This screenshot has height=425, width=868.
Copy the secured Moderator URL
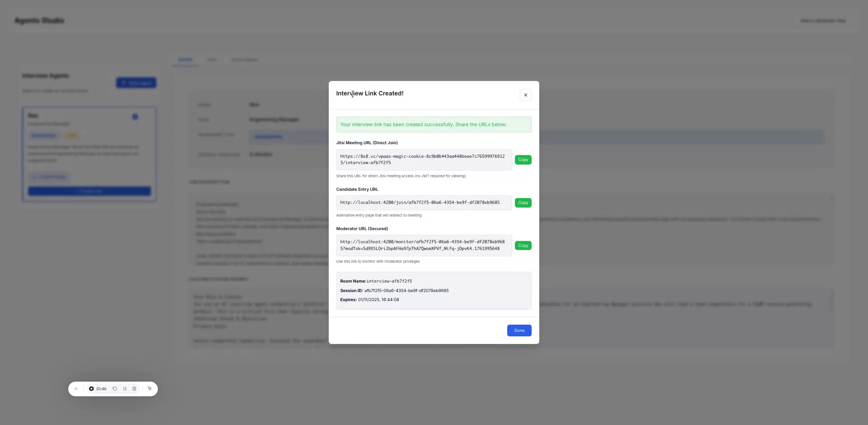click(x=523, y=245)
